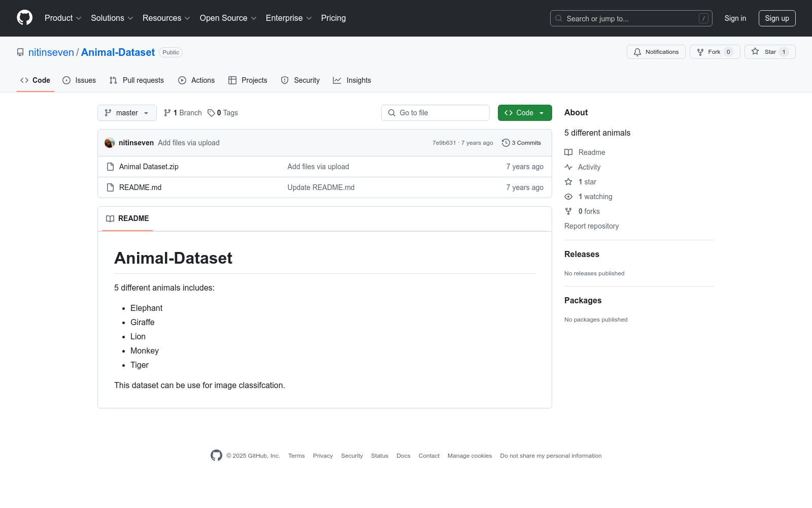Expand the Solutions menu
Viewport: 812px width, 508px height.
(x=112, y=18)
